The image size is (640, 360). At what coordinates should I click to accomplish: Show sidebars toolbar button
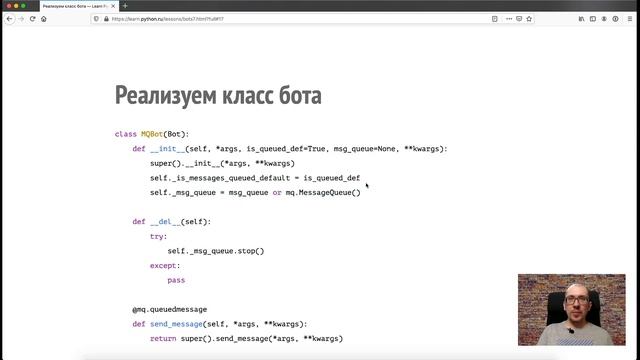click(x=593, y=19)
